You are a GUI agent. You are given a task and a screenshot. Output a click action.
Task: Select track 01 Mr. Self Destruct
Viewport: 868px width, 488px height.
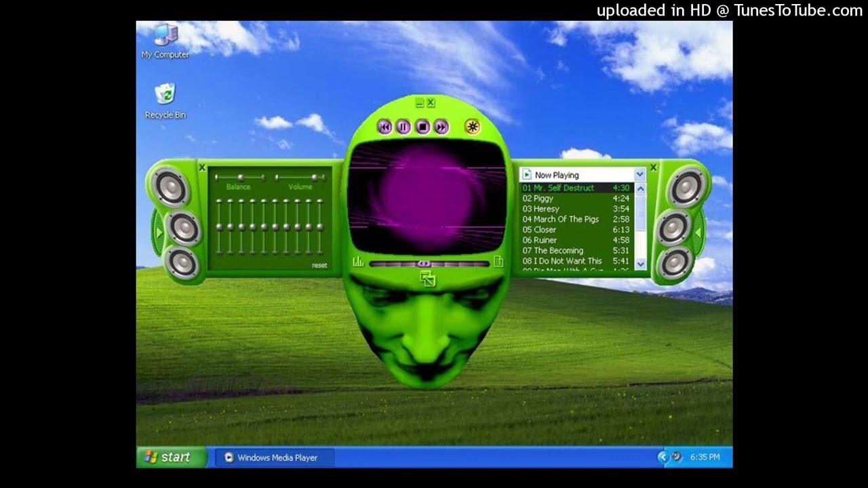pyautogui.click(x=576, y=188)
